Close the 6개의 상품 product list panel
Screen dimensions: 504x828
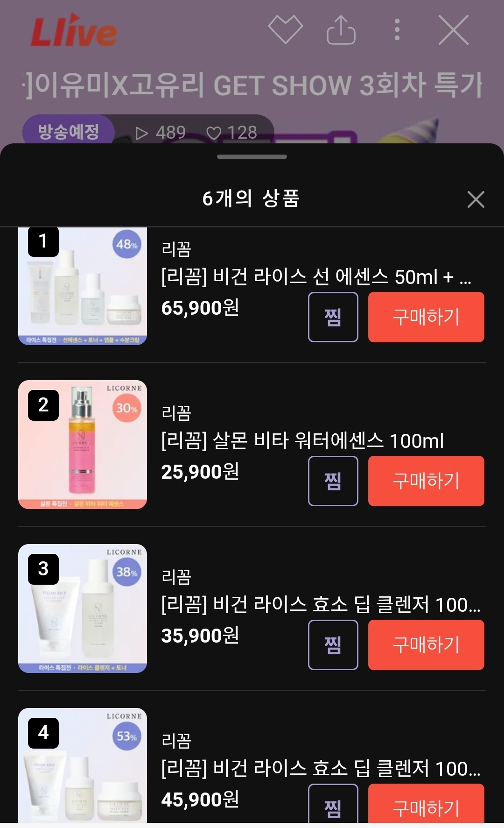(476, 199)
